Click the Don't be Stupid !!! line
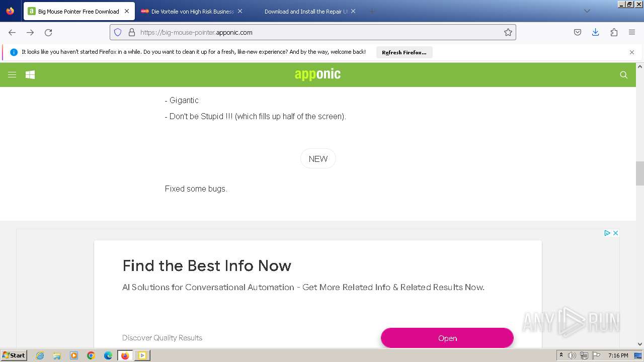Image resolution: width=644 pixels, height=362 pixels. click(256, 116)
